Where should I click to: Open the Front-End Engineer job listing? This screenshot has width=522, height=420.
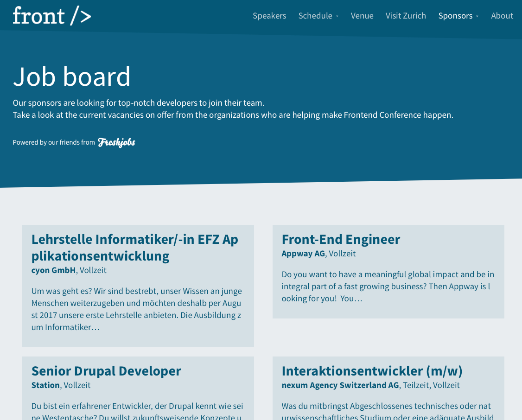click(x=340, y=239)
